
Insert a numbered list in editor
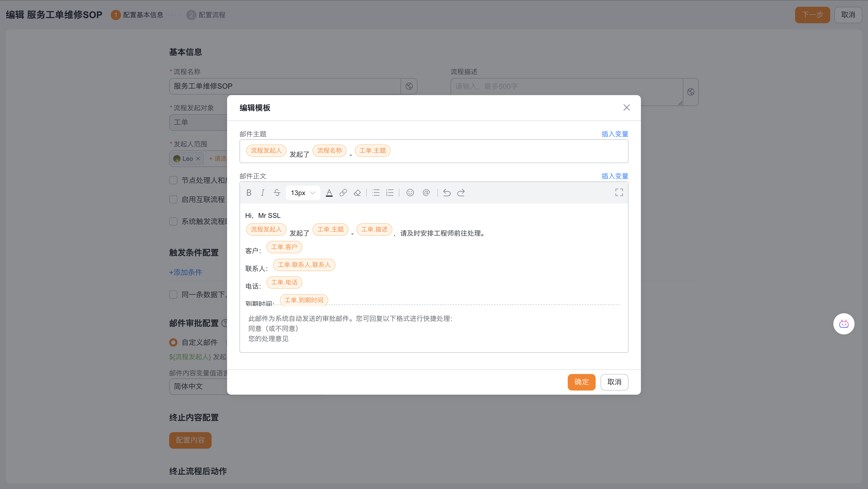pyautogui.click(x=390, y=193)
